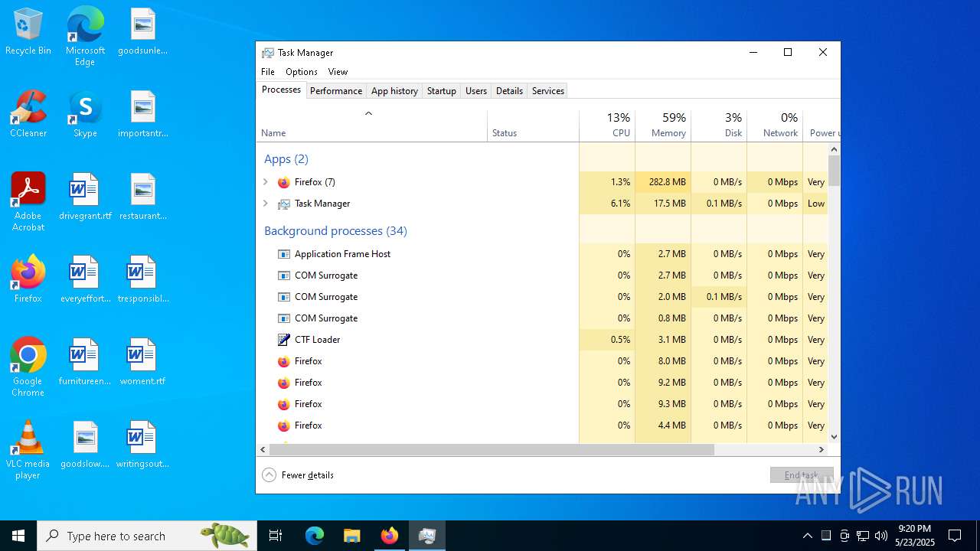Open Skype desktop shortcut
Viewport: 980px width, 551px height.
85,114
